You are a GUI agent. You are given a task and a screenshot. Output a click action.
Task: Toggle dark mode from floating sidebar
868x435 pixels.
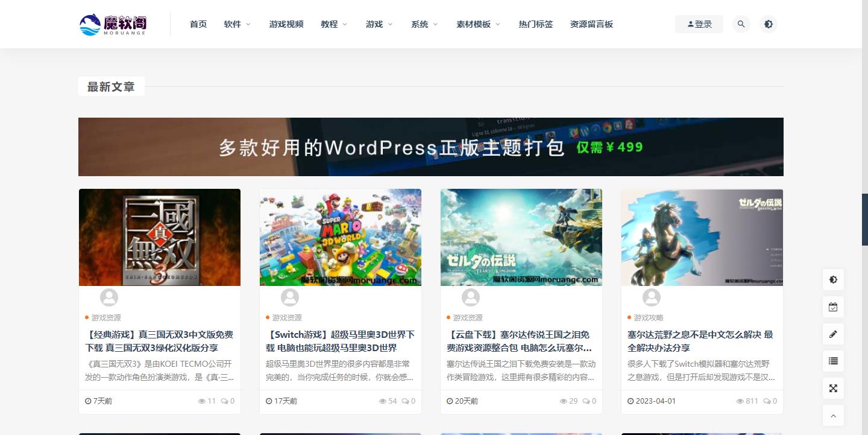833,280
